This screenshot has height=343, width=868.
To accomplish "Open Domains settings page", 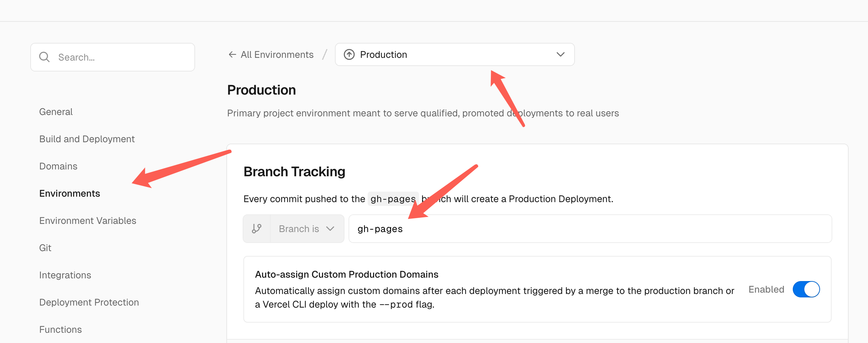I will click(58, 166).
